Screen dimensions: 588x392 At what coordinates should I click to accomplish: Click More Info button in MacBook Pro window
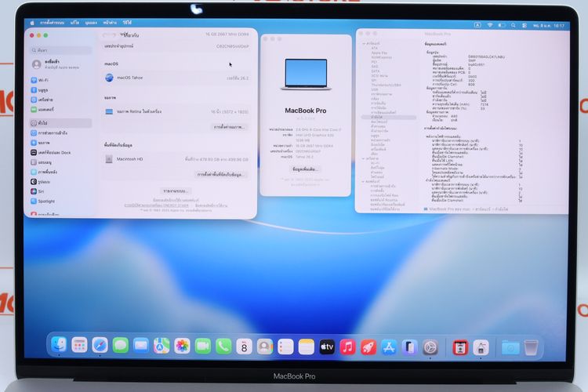[x=305, y=169]
